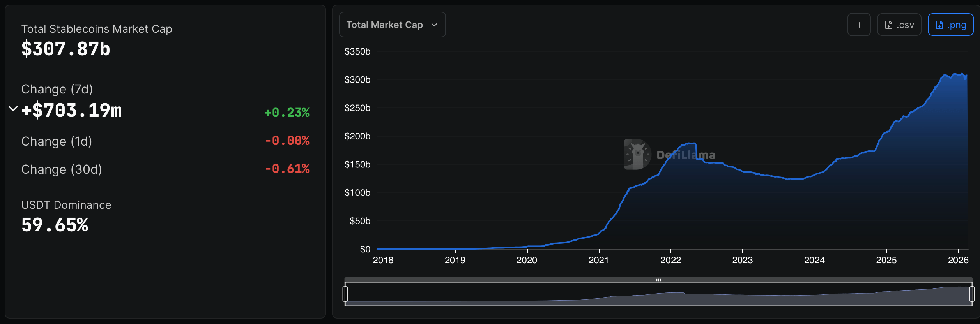Click the $307.87b total market cap figure

(66, 49)
